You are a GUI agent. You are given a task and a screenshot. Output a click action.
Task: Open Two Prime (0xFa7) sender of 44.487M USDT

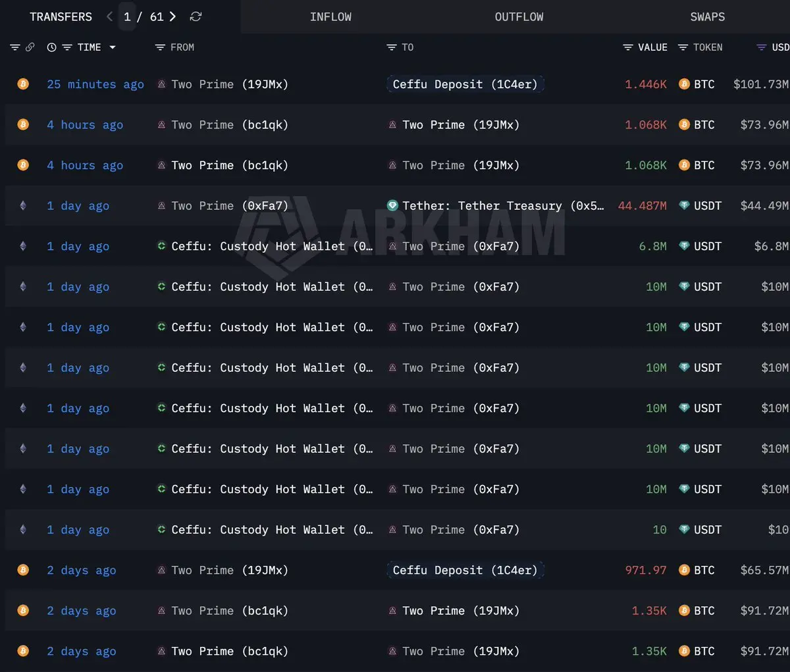pos(230,206)
